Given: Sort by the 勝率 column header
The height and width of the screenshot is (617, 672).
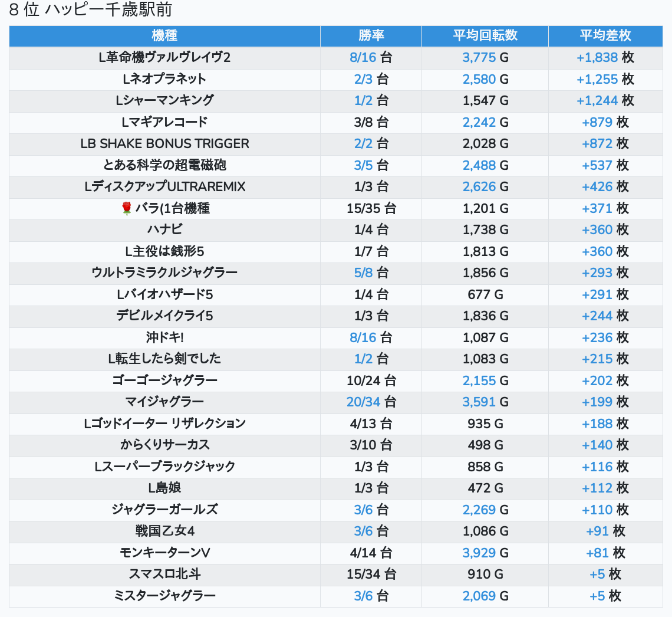Looking at the screenshot, I should [371, 35].
